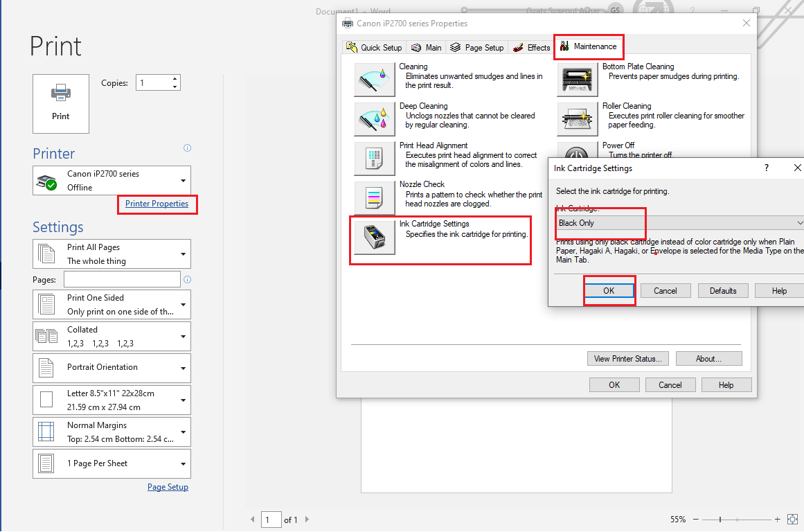Click the info icon next to Pages field
The height and width of the screenshot is (532, 804).
click(x=187, y=280)
